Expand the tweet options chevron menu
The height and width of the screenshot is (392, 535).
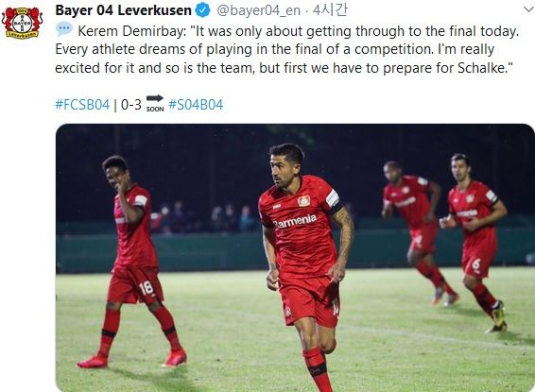[x=529, y=10]
